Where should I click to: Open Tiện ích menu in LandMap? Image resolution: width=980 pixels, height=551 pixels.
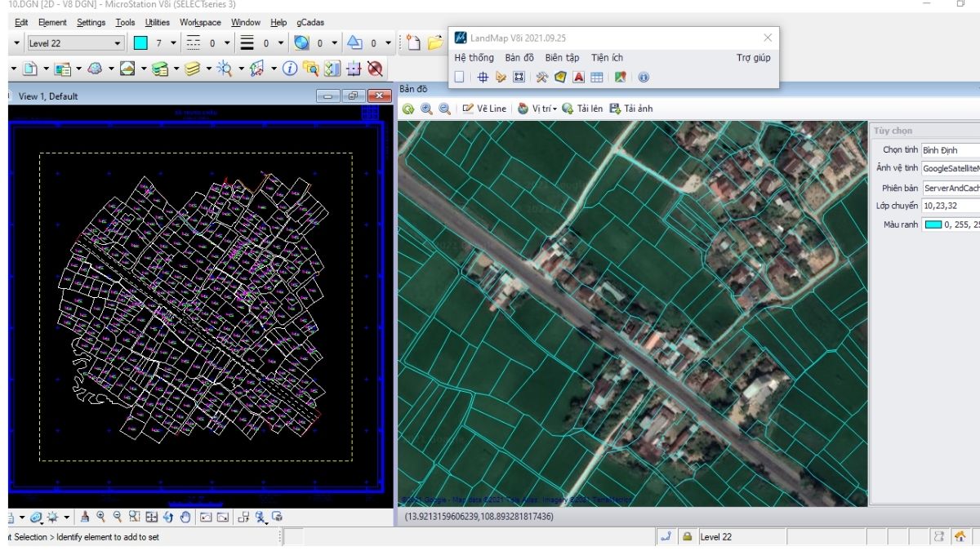[607, 58]
